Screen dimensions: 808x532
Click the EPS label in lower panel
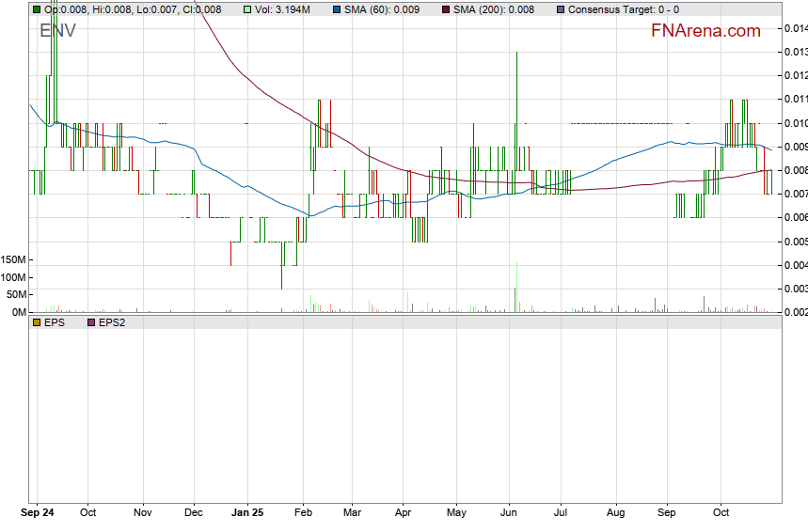click(54, 322)
